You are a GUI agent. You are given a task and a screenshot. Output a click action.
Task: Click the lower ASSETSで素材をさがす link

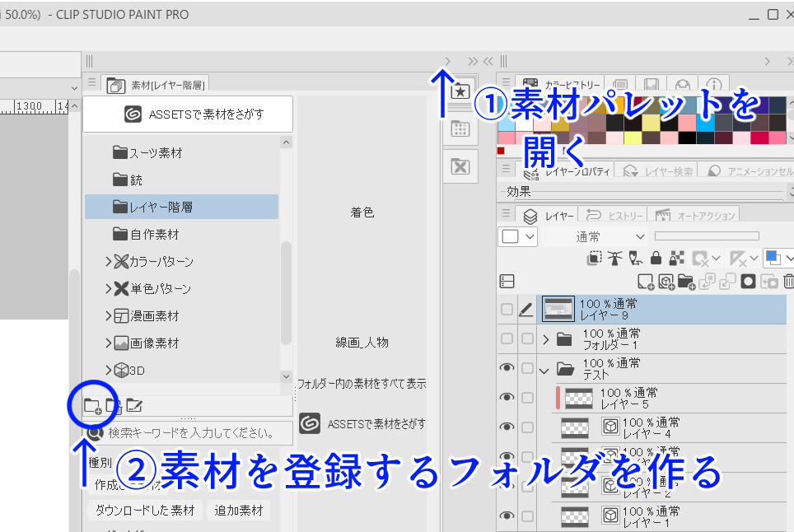click(362, 423)
